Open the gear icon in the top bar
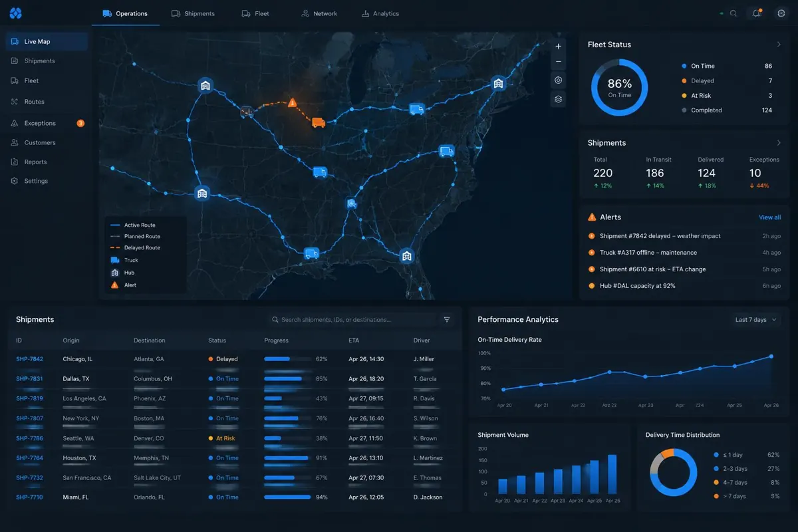The image size is (798, 532). pyautogui.click(x=781, y=13)
